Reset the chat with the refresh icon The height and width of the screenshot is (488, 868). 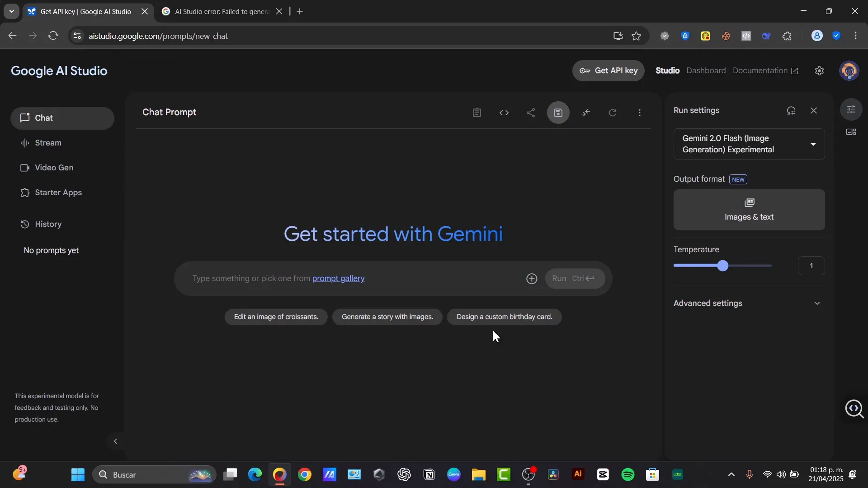pos(613,113)
